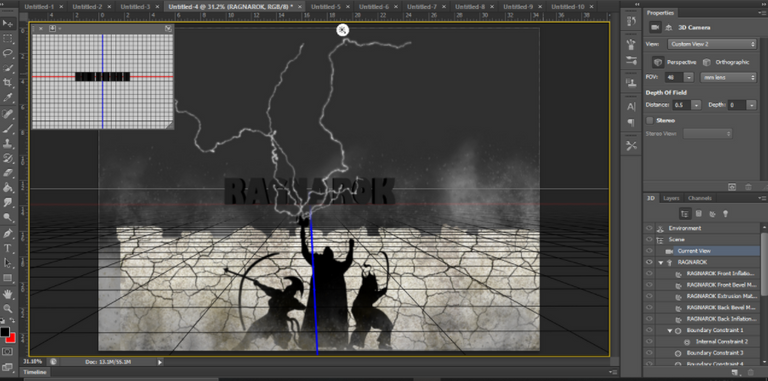Screen dimensions: 768x381
Task: Select the Hand tool
Action: click(8, 294)
